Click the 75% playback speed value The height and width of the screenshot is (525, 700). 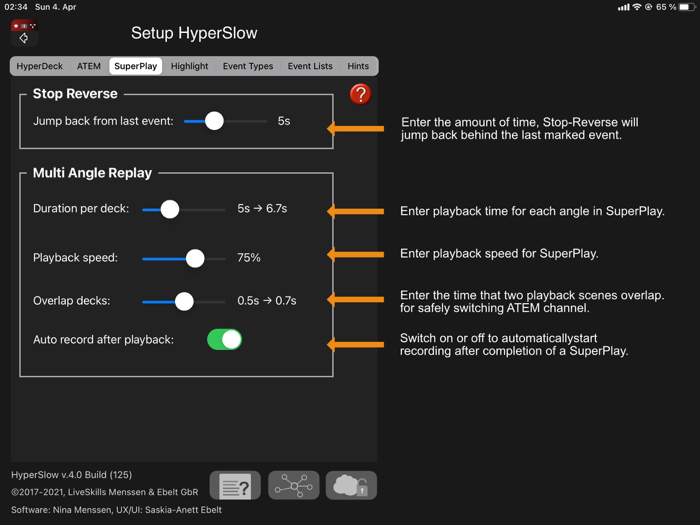[x=249, y=258]
